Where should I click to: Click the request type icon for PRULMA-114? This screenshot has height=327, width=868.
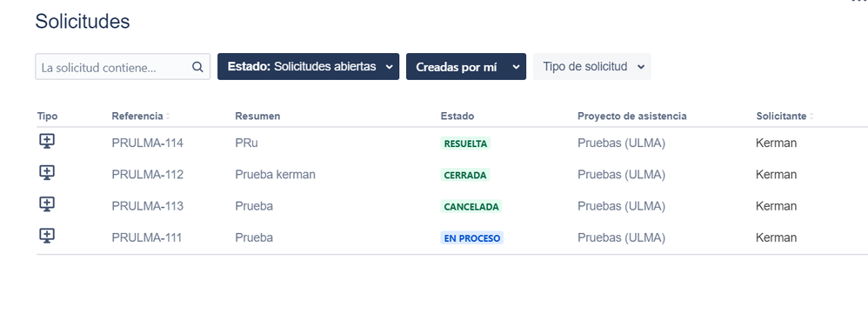pyautogui.click(x=47, y=141)
